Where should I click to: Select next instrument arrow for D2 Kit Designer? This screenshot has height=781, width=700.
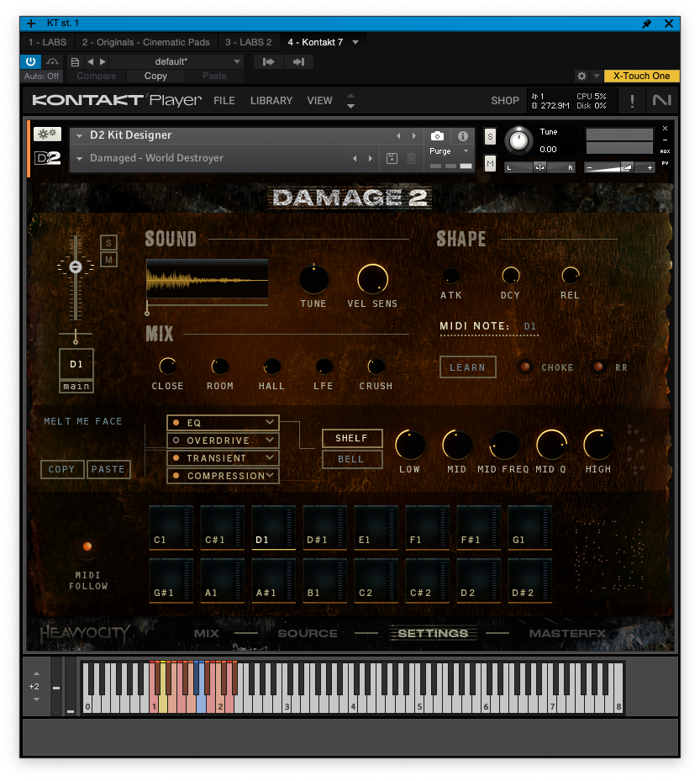click(413, 136)
